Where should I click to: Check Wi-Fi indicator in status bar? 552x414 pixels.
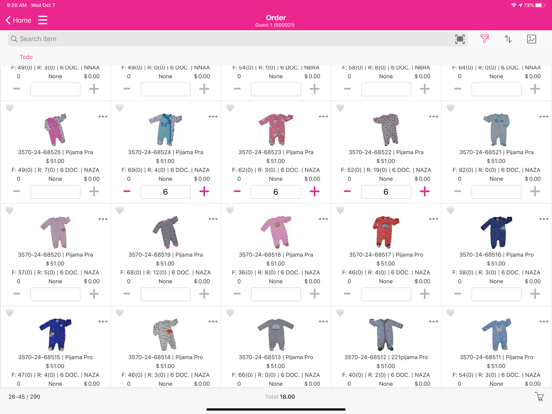pyautogui.click(x=514, y=5)
